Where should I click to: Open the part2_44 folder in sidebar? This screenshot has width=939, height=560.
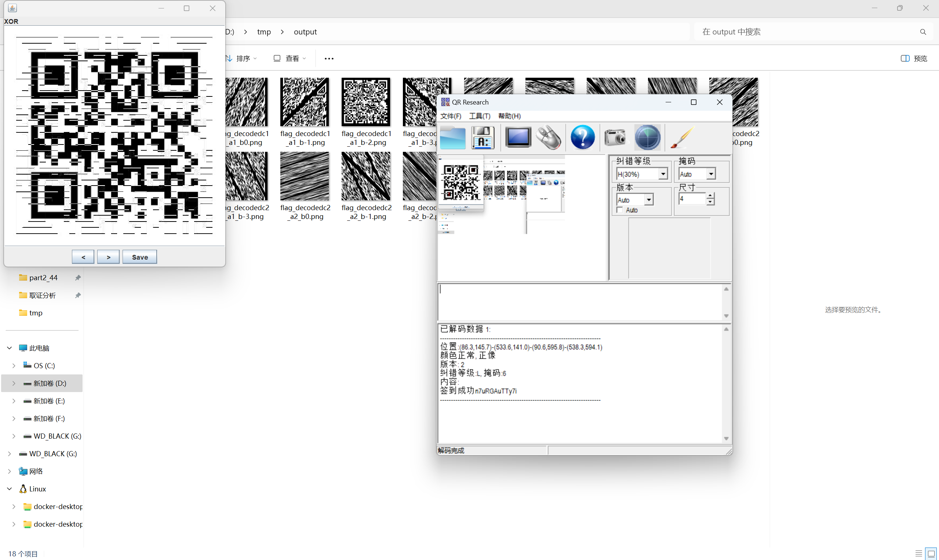[x=43, y=278]
